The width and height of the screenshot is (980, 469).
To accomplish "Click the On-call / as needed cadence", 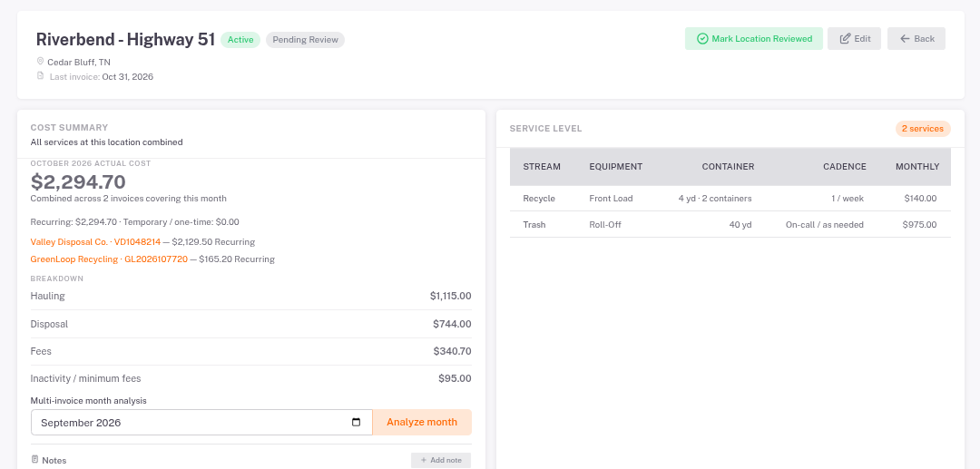I will point(824,225).
